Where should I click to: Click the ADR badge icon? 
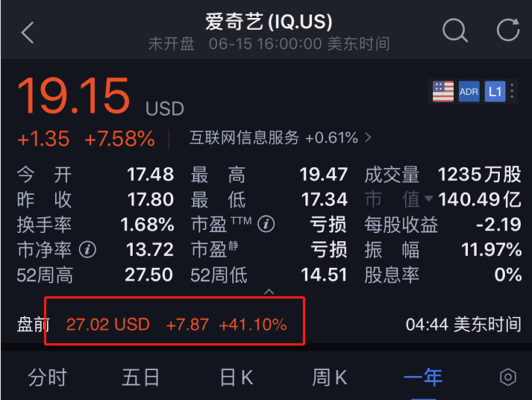click(x=469, y=92)
